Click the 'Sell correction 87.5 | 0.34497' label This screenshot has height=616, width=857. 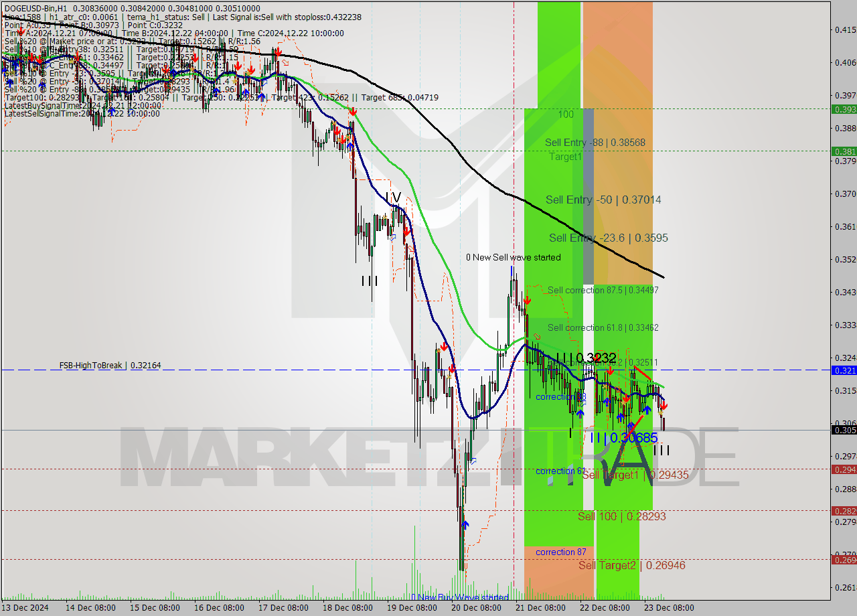tap(603, 290)
